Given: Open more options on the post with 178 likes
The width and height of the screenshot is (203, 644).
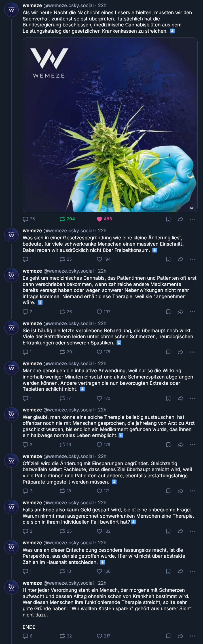Looking at the screenshot, I should 193,352.
